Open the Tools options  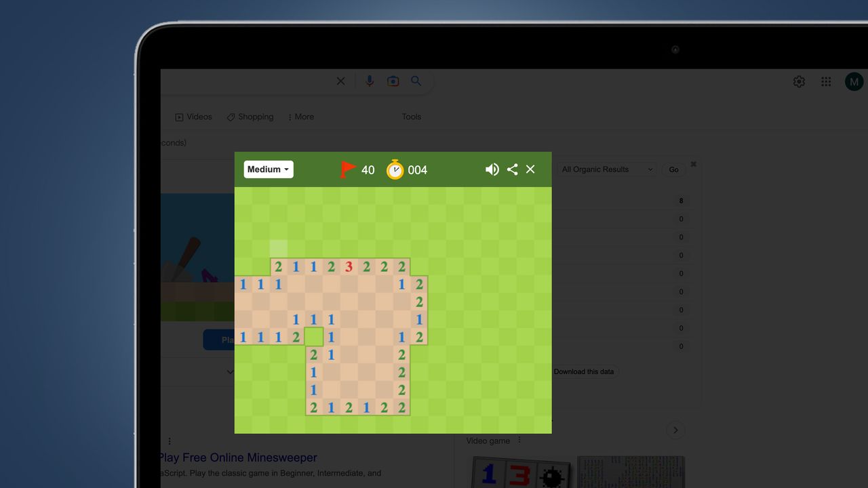point(412,117)
